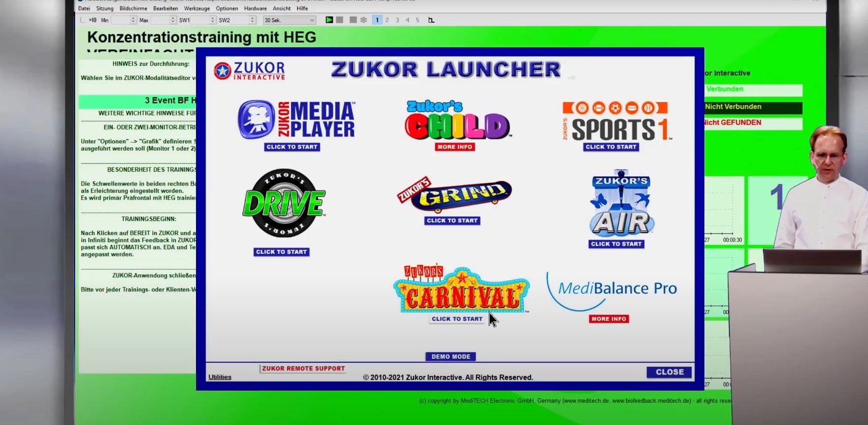The image size is (868, 425).
Task: Open the Werkzeuge menu
Action: [197, 8]
